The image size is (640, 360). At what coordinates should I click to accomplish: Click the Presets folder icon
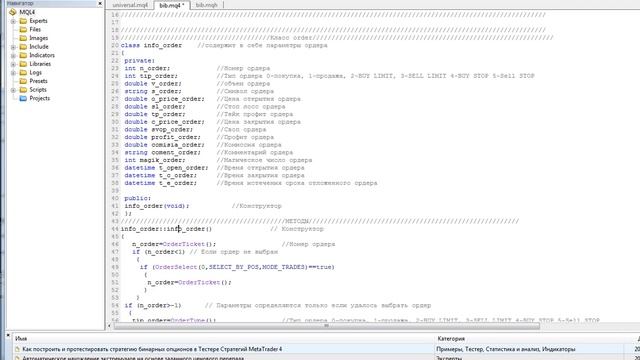pos(23,81)
